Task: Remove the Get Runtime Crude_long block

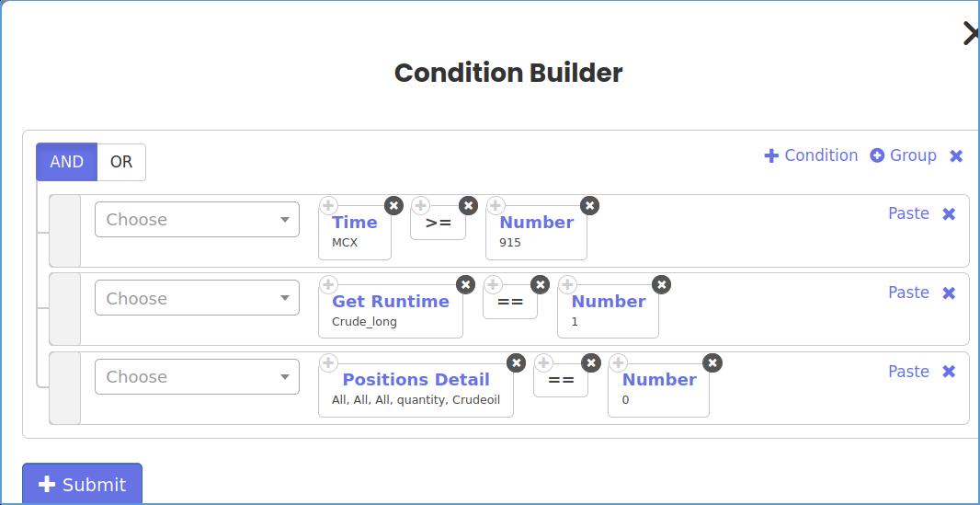Action: pyautogui.click(x=465, y=284)
